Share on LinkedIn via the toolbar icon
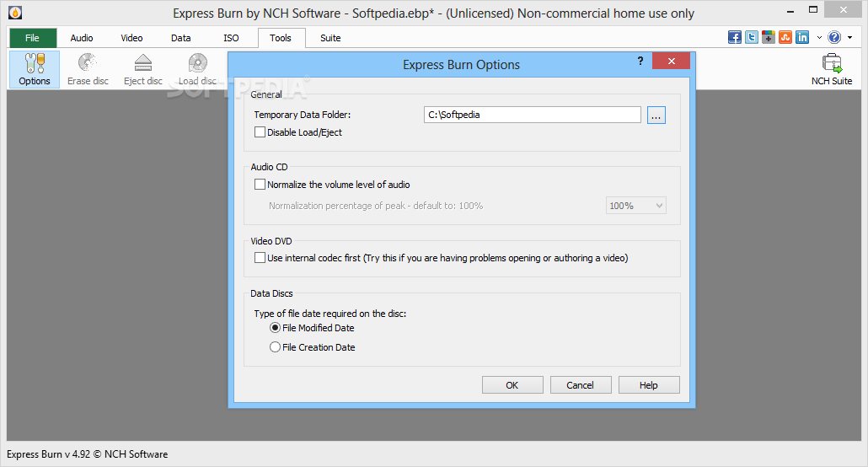Viewport: 868px width, 467px height. [802, 37]
